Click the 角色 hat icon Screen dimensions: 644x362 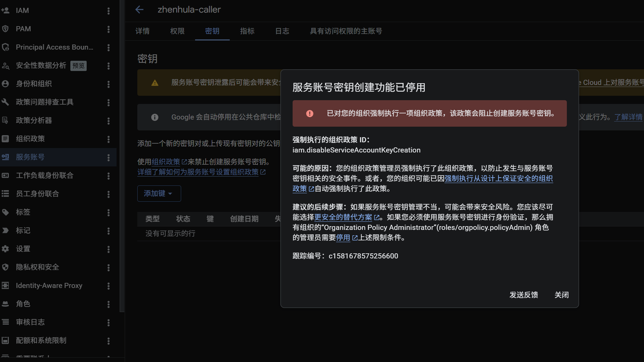point(5,304)
